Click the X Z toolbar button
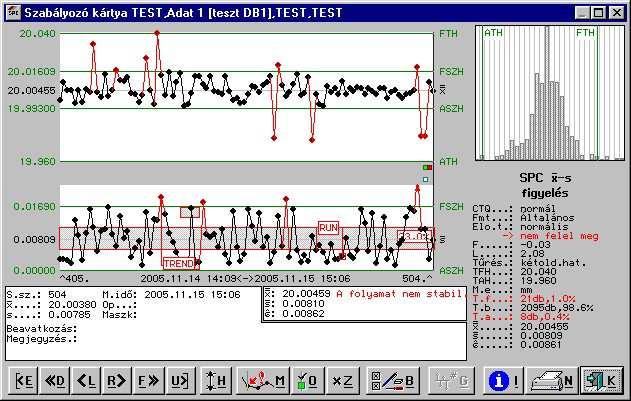The width and height of the screenshot is (631, 401). click(343, 380)
